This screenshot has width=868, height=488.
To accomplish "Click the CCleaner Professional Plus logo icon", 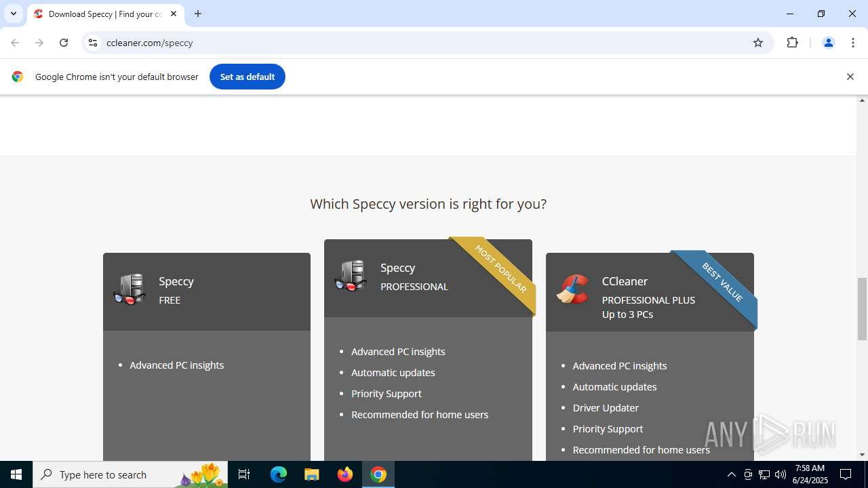I will tap(573, 289).
